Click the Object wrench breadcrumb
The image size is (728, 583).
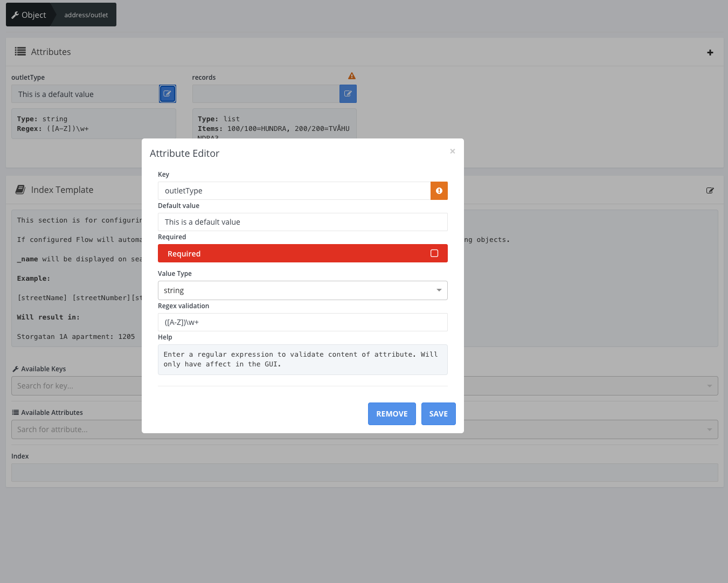click(x=29, y=15)
